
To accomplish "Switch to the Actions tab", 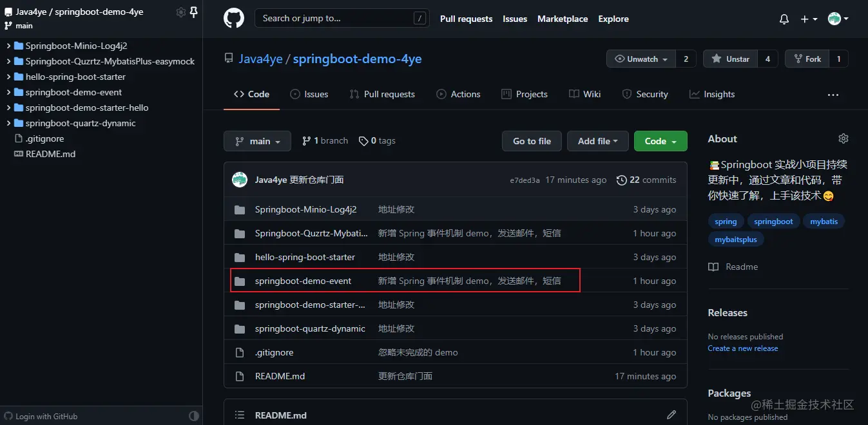I will click(x=458, y=94).
